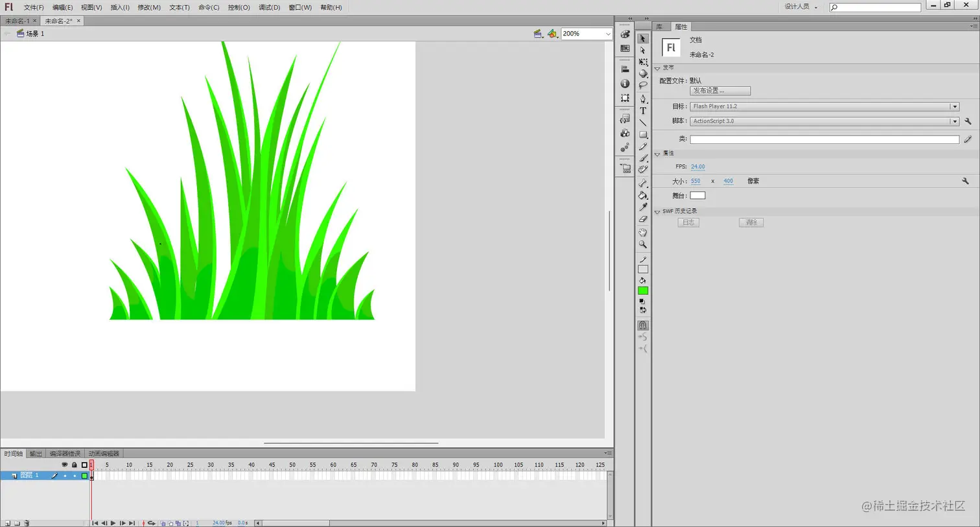Select the Selection tool in the toolbar
This screenshot has width=980, height=527.
pyautogui.click(x=642, y=39)
